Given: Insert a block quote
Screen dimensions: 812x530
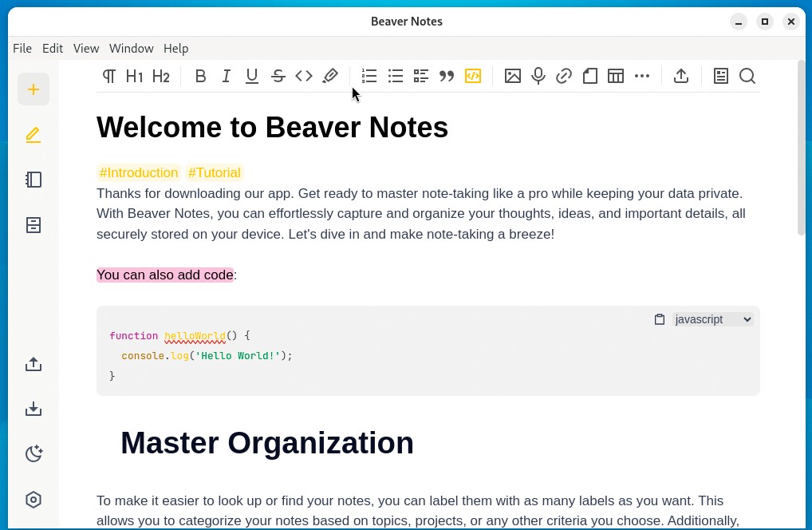Looking at the screenshot, I should (447, 76).
